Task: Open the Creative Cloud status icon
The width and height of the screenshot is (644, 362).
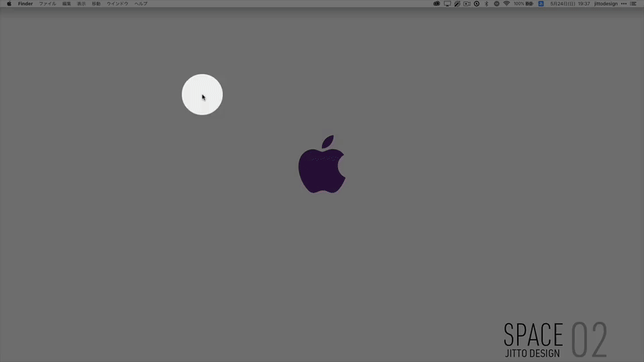Action: point(437,4)
